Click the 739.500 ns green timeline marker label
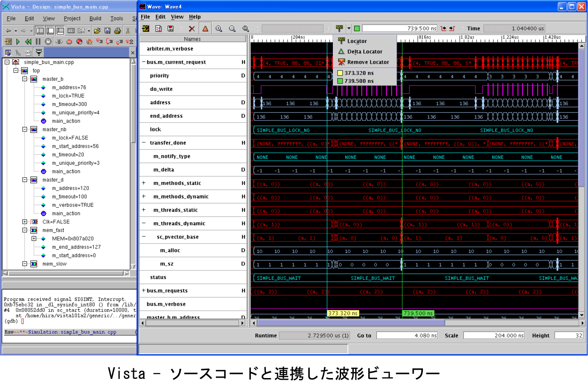This screenshot has width=588, height=381. pos(418,313)
